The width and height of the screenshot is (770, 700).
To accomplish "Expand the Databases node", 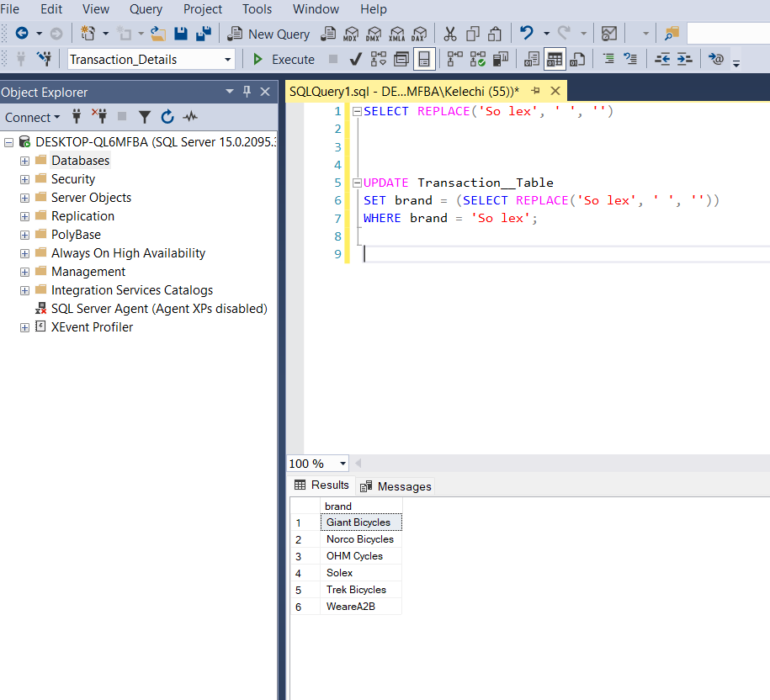I will pos(24,160).
